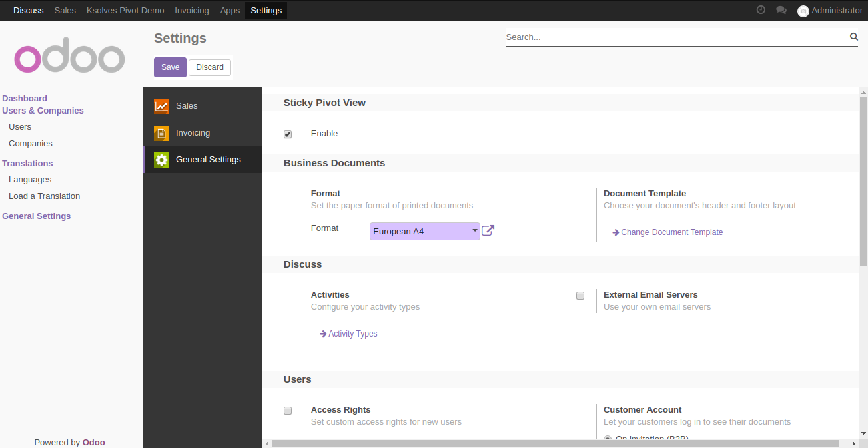868x448 pixels.
Task: Open the Administrator user menu
Action: [x=830, y=10]
